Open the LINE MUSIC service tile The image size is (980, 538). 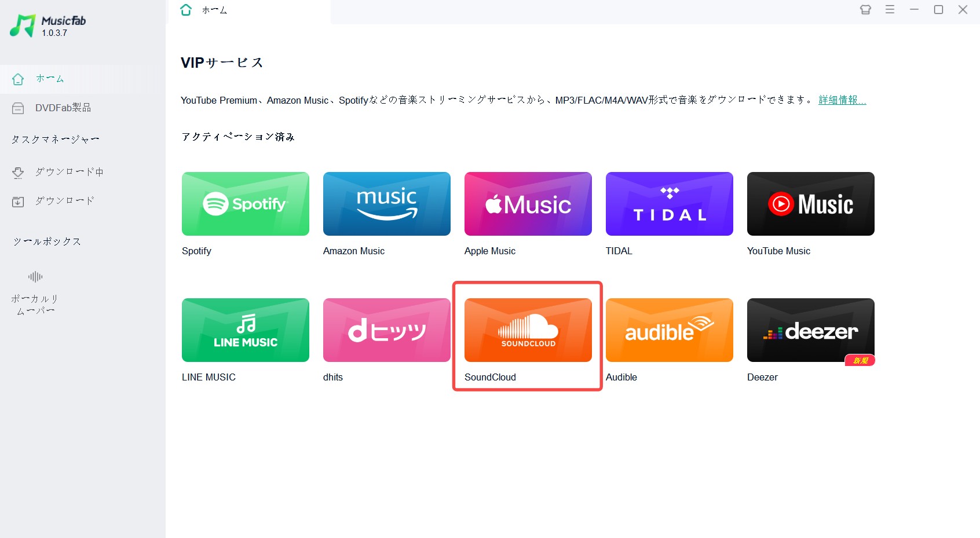click(246, 330)
